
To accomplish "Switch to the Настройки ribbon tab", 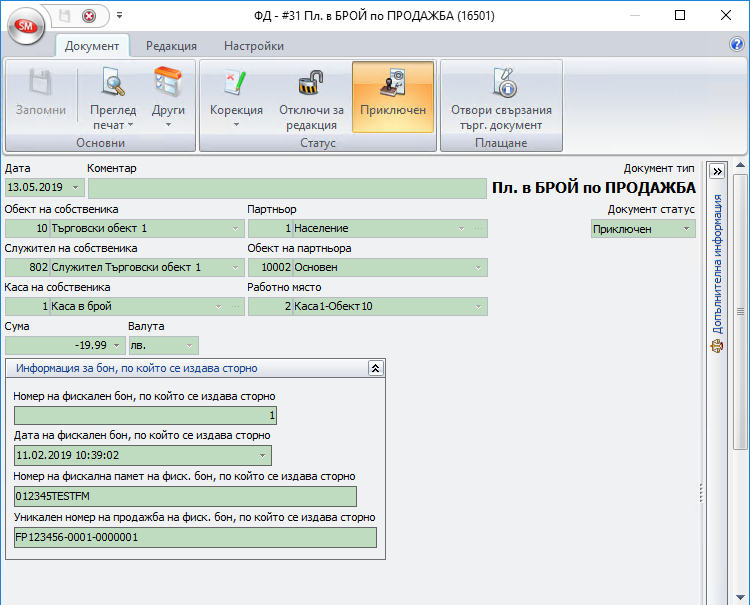I will (254, 46).
